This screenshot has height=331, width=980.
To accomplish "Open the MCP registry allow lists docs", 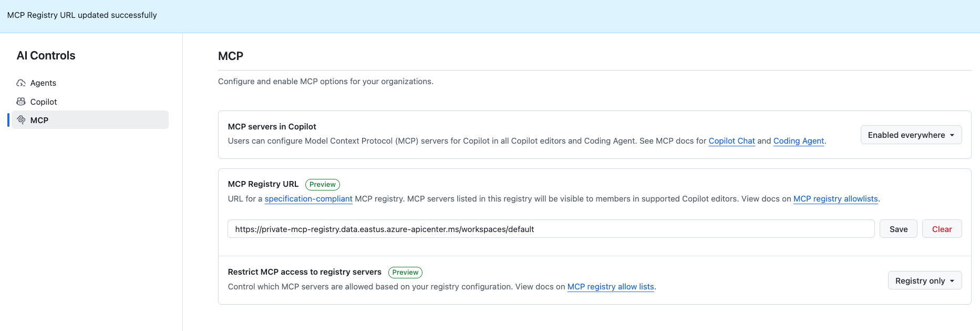I will (x=610, y=286).
